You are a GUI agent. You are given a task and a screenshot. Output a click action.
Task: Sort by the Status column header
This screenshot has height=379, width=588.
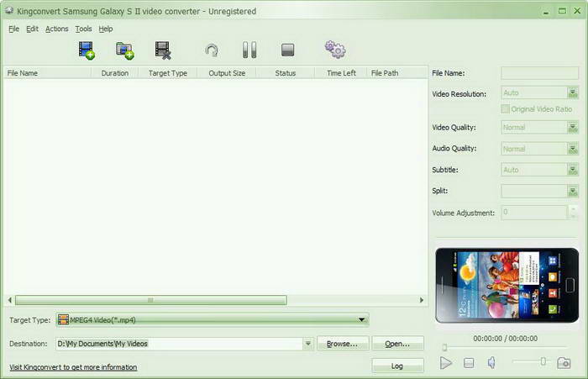tap(286, 73)
